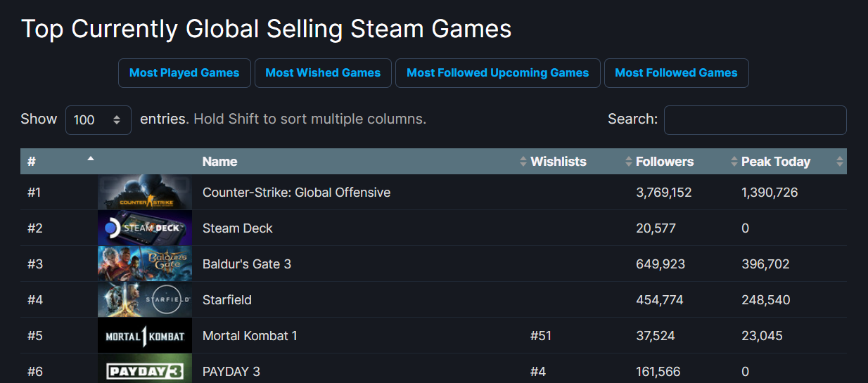Screen dimensions: 868x383
Task: Select the 248,540 peak today value
Action: [x=766, y=300]
